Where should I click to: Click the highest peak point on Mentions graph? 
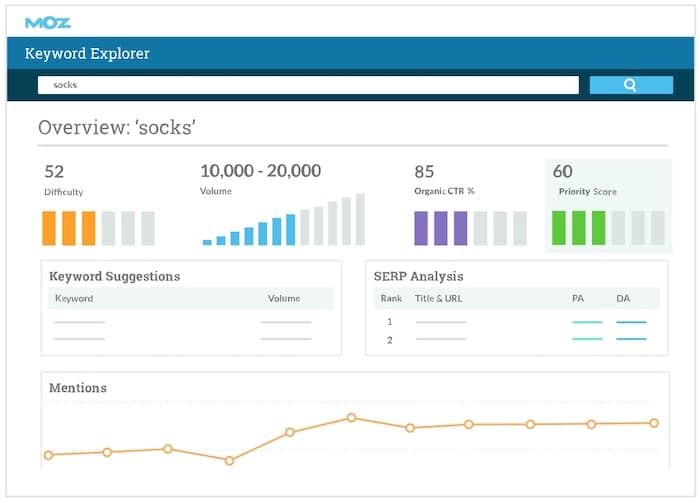351,418
